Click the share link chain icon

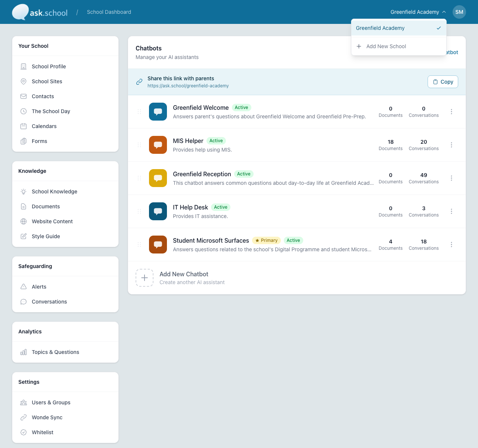tap(139, 82)
